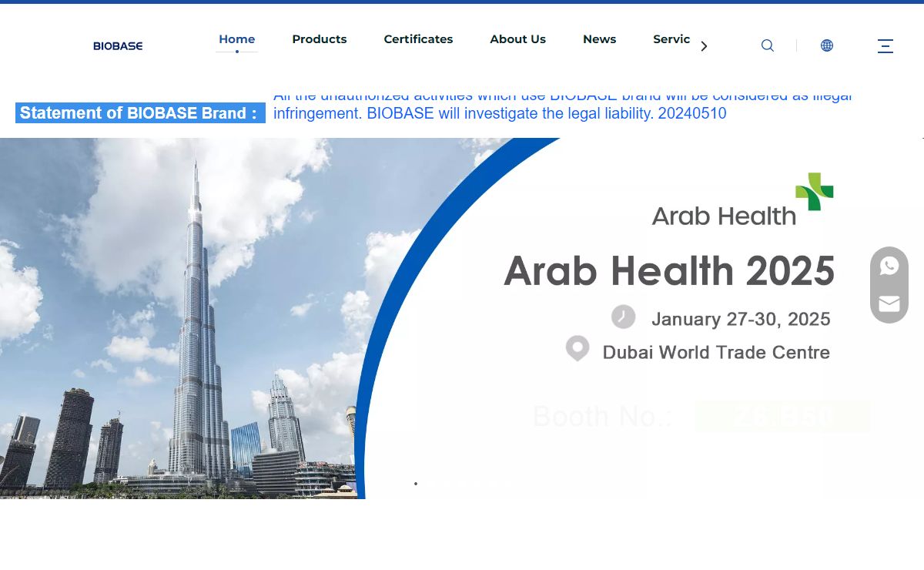This screenshot has height=570, width=924.
Task: Open the search magnifier icon
Action: [768, 45]
